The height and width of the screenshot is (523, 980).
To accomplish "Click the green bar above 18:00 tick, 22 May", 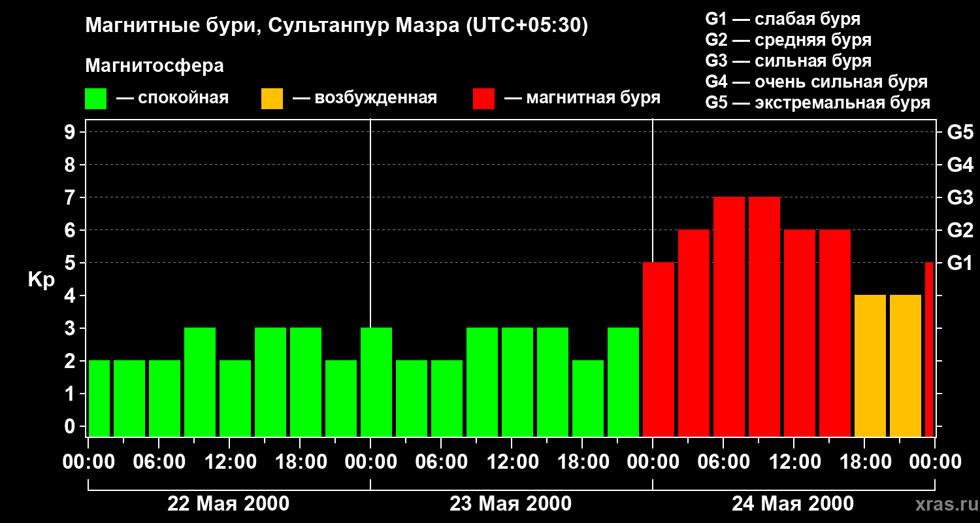I will tap(306, 382).
